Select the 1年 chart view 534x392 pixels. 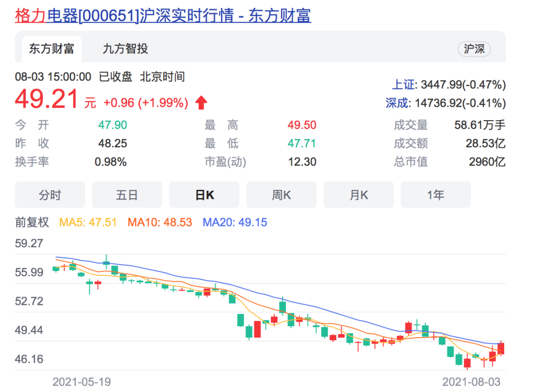click(436, 195)
